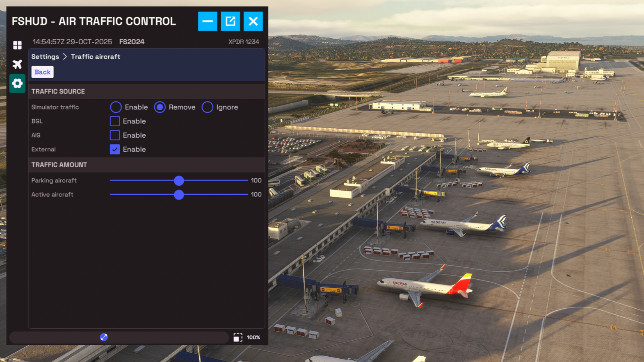The width and height of the screenshot is (644, 362).
Task: Switch to the airplane sidebar page
Action: (17, 64)
